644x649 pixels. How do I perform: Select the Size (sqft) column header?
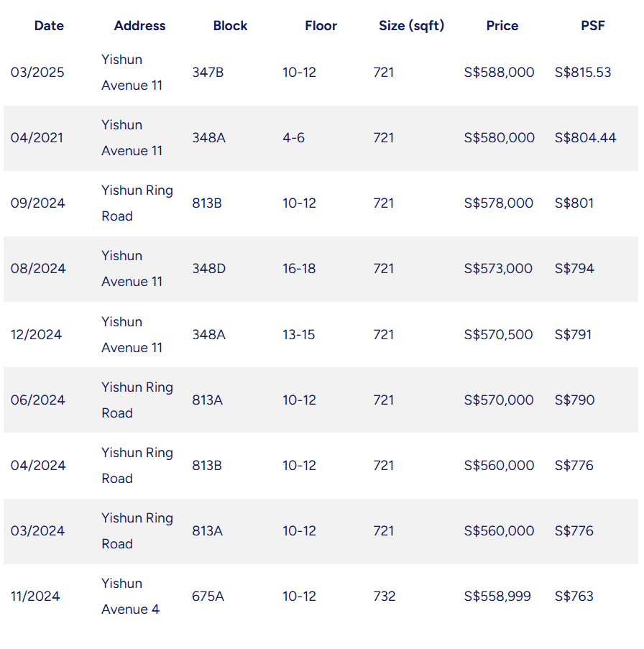(x=411, y=26)
